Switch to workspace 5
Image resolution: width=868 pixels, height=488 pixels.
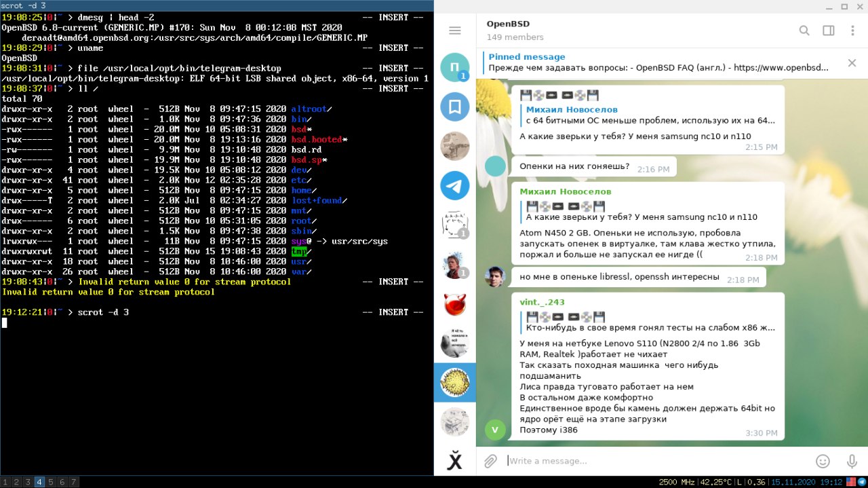[x=51, y=482]
